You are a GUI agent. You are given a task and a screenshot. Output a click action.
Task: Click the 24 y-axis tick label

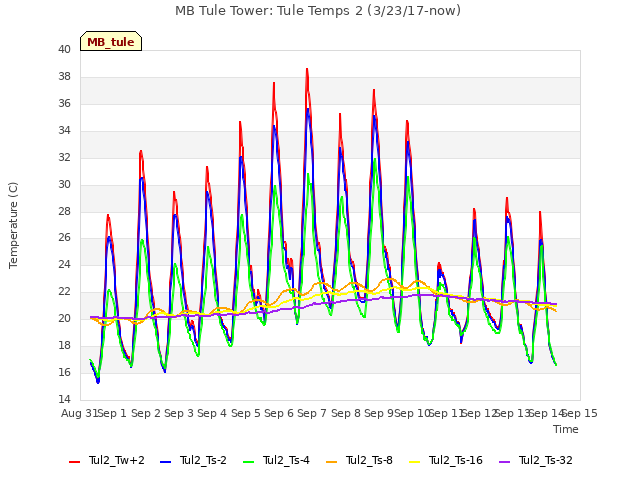(x=64, y=264)
